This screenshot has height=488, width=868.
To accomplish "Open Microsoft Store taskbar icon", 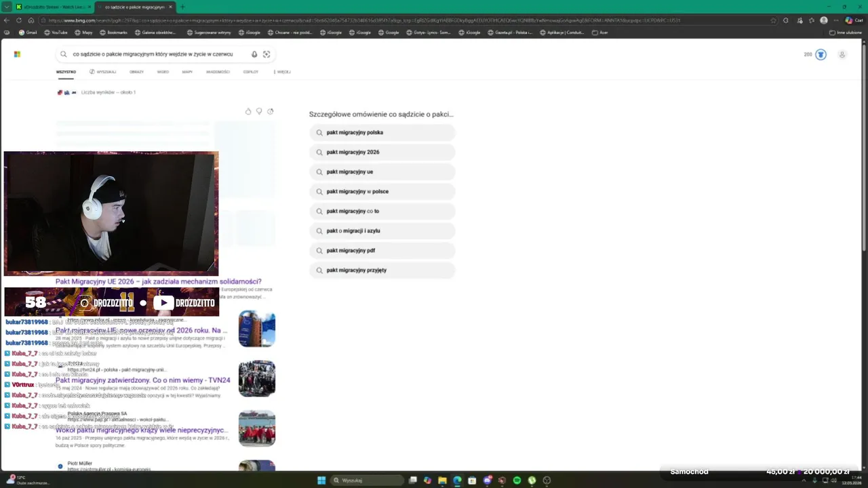I will [472, 481].
